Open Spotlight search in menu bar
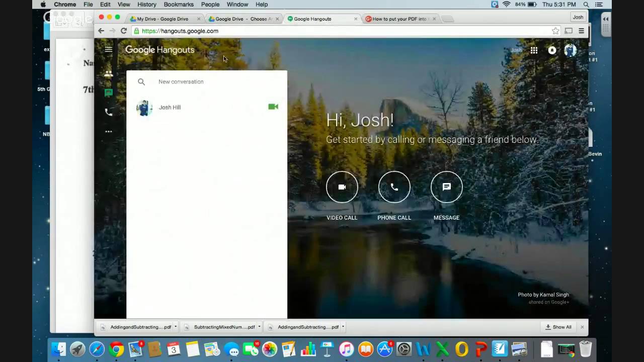 pos(586,5)
